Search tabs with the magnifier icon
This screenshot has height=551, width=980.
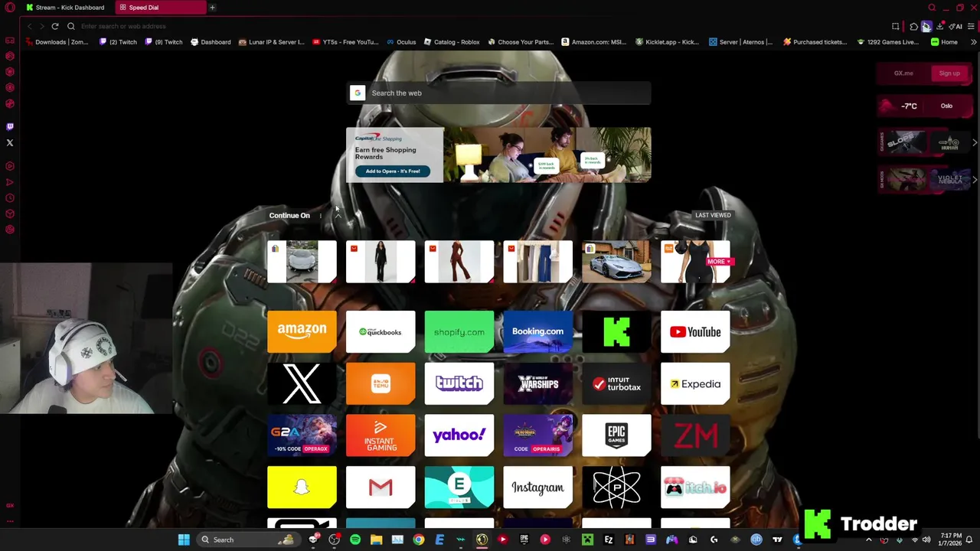(932, 8)
